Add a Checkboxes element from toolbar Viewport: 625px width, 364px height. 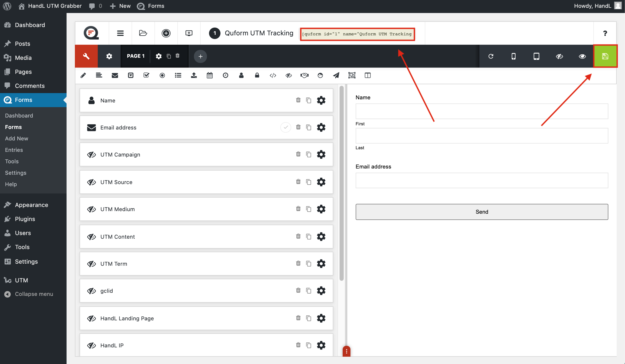coord(146,75)
